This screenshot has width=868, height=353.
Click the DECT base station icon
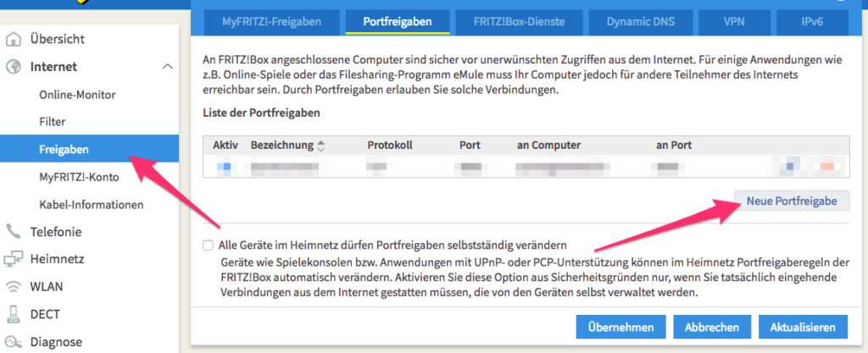coord(14,315)
